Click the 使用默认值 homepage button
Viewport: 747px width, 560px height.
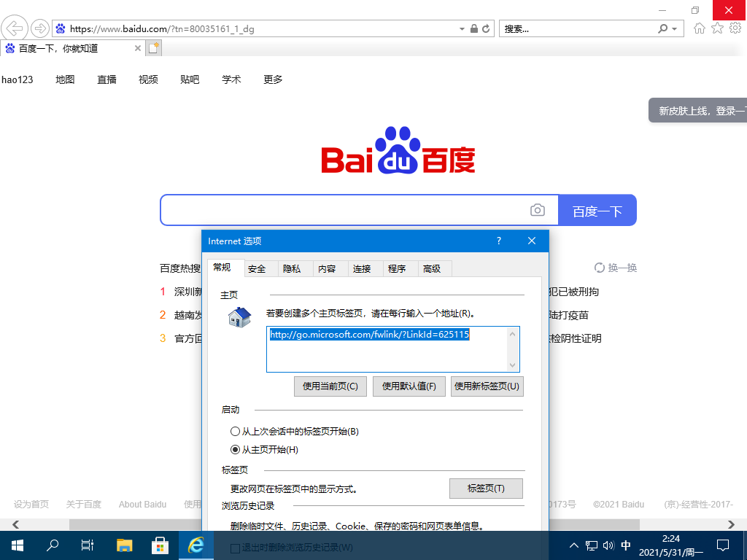point(409,386)
